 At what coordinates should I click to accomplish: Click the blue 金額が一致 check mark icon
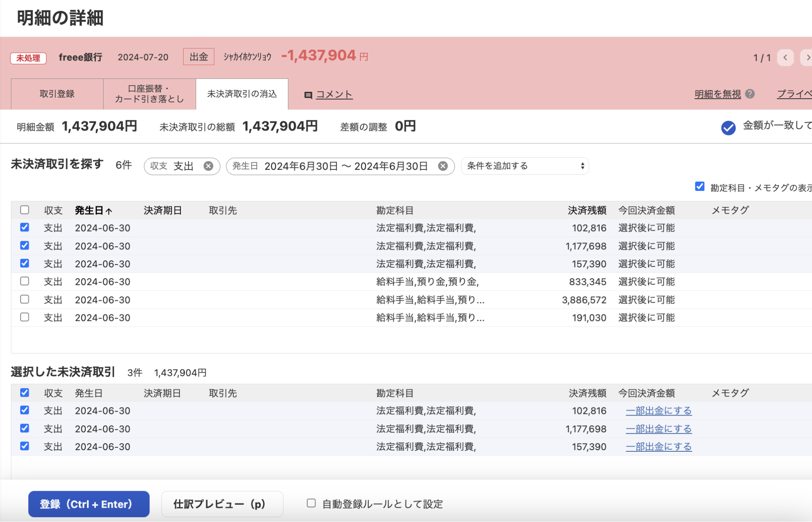click(728, 128)
